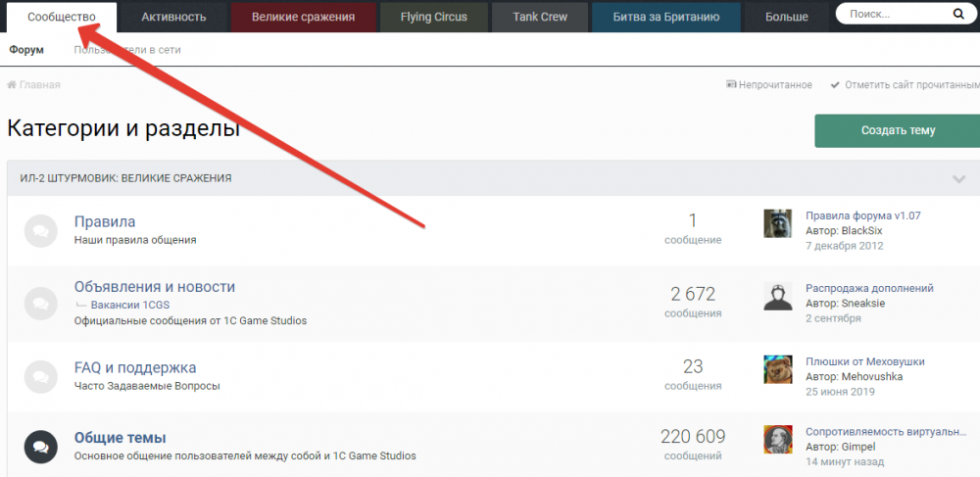Click into the Поиск search field
The image size is (980, 477).
tap(892, 16)
